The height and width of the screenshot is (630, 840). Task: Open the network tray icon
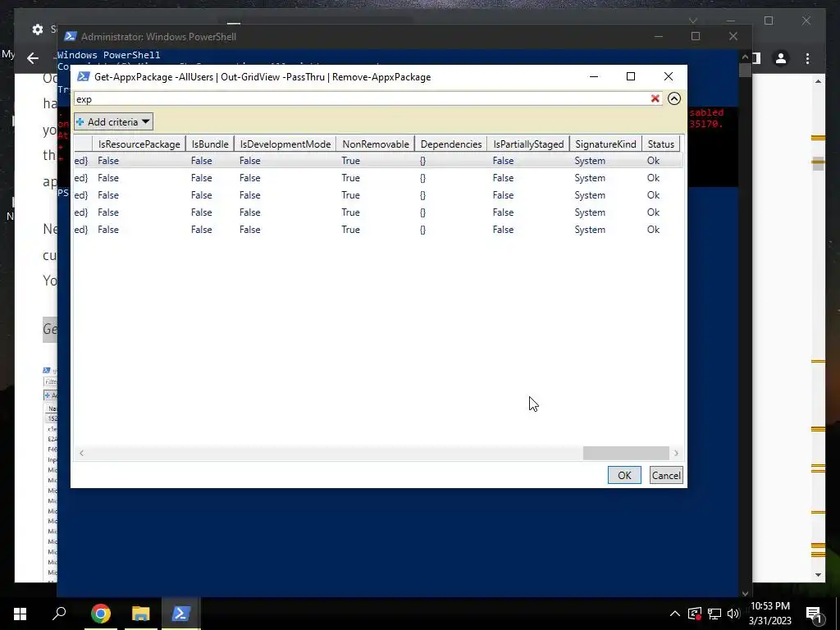point(714,614)
